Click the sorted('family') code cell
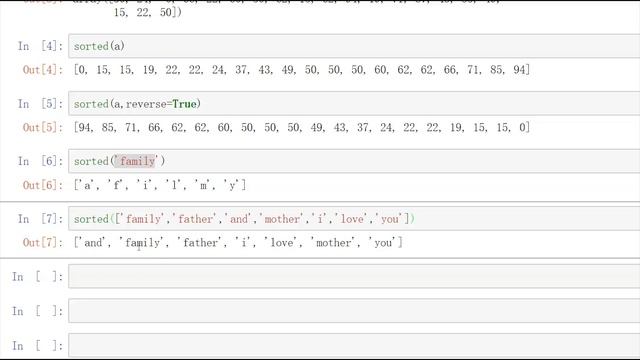 pyautogui.click(x=354, y=161)
